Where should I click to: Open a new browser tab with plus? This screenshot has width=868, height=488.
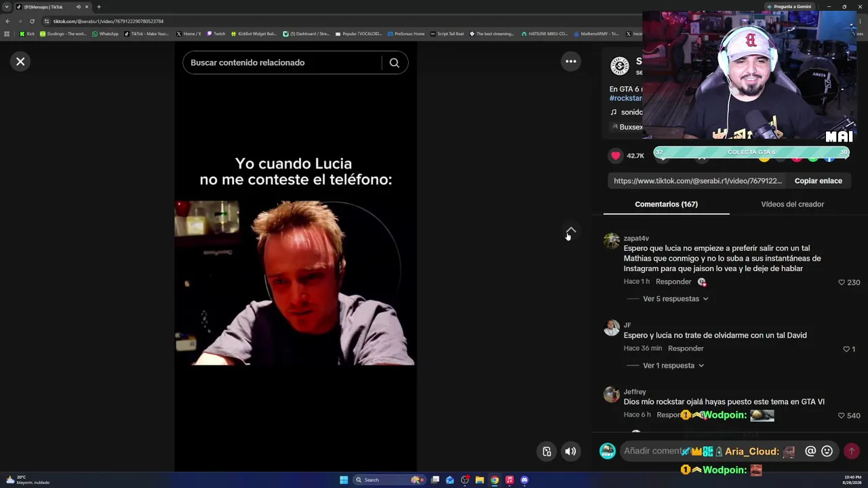pos(98,7)
